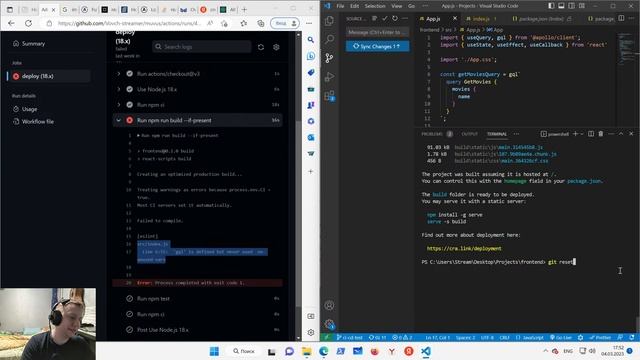Viewport: 640px width, 360px height.
Task: Click the Edge sidebar search icon
Action: pos(311,40)
